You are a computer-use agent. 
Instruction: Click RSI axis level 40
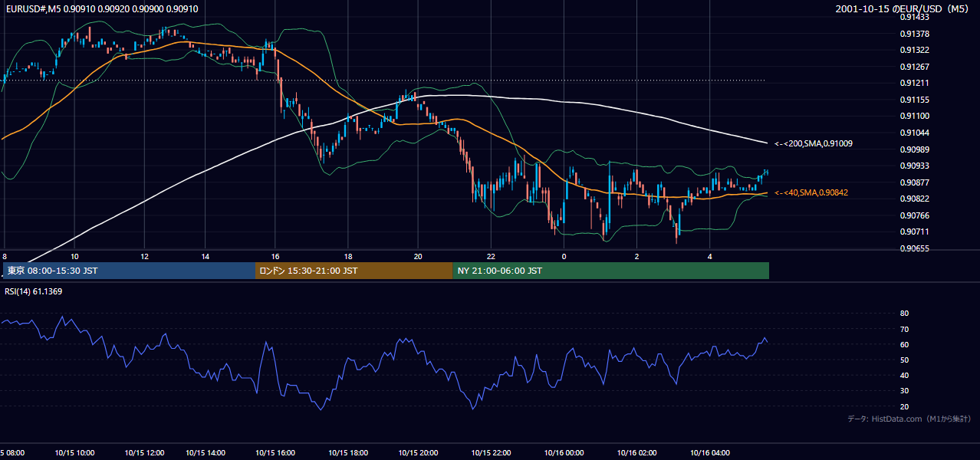point(904,376)
